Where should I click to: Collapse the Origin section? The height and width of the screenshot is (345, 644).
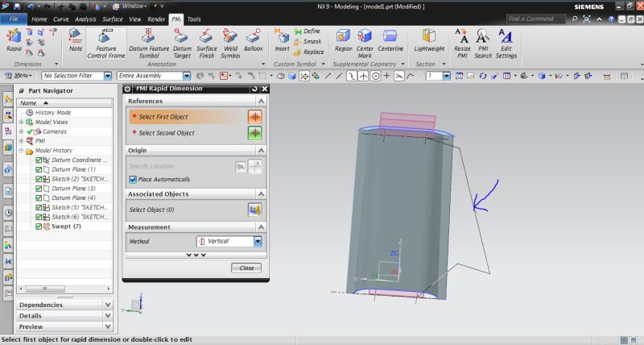[x=261, y=151]
